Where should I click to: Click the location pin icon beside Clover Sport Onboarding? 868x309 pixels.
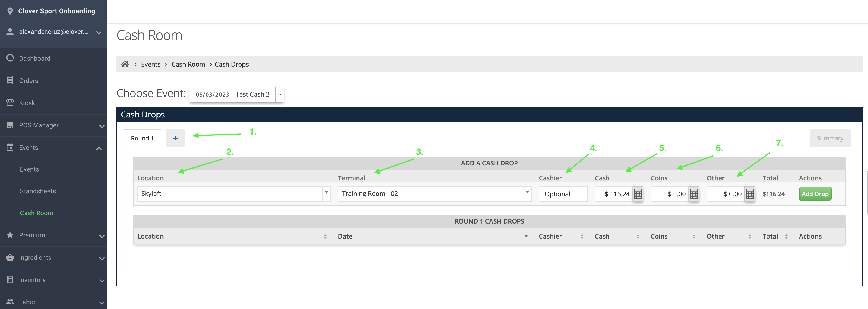(10, 11)
